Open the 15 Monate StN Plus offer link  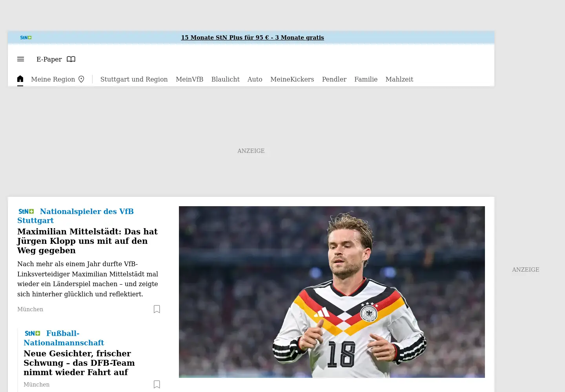252,38
